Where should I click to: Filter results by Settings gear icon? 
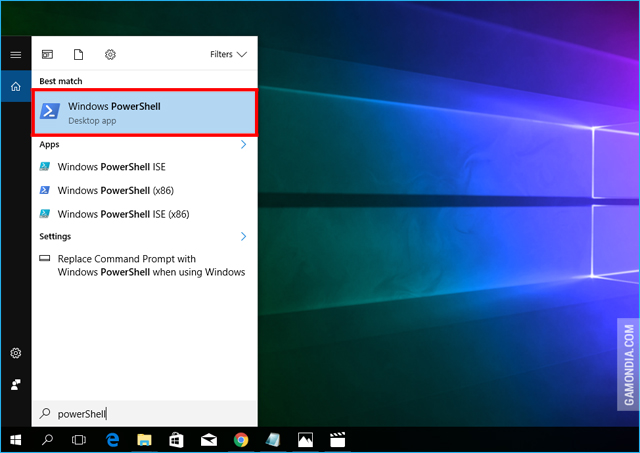(x=110, y=54)
